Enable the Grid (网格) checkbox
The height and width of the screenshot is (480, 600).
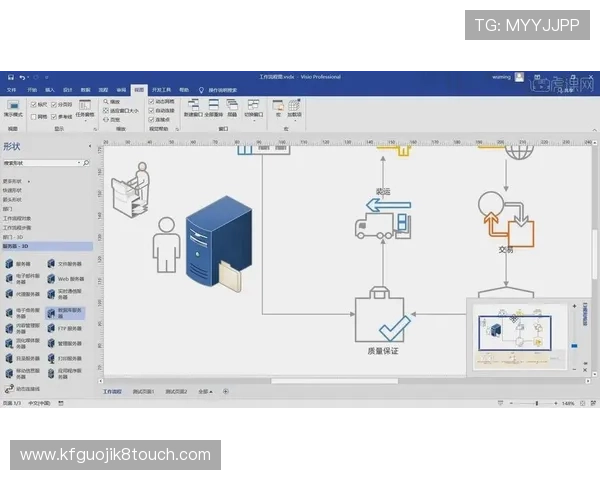pyautogui.click(x=33, y=116)
